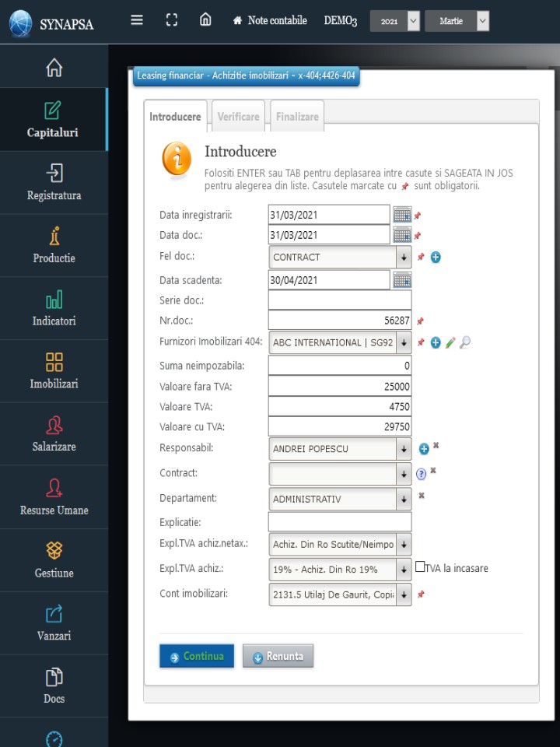Open Capitaluri module in sidebar

53,120
